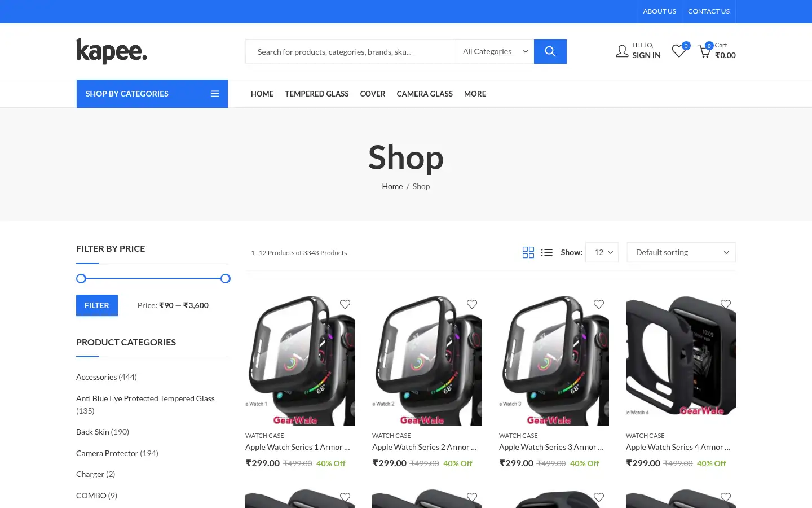Viewport: 812px width, 508px height.
Task: Switch to list view layout
Action: [x=546, y=252]
